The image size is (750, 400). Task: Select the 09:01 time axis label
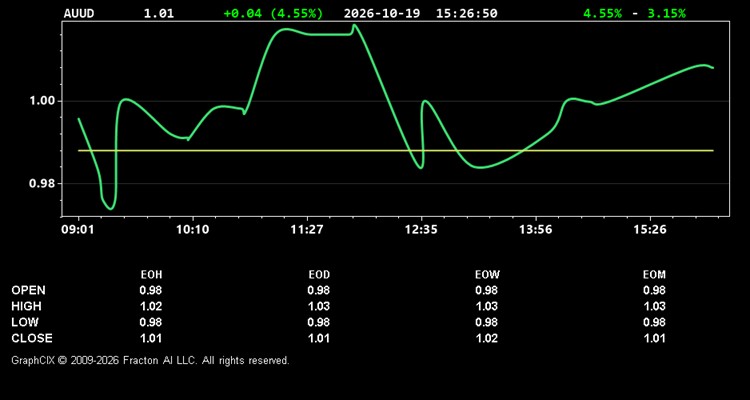pyautogui.click(x=77, y=230)
